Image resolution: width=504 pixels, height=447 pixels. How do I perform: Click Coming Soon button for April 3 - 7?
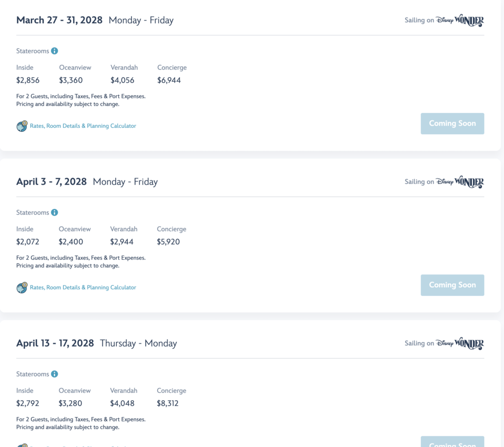tap(452, 285)
